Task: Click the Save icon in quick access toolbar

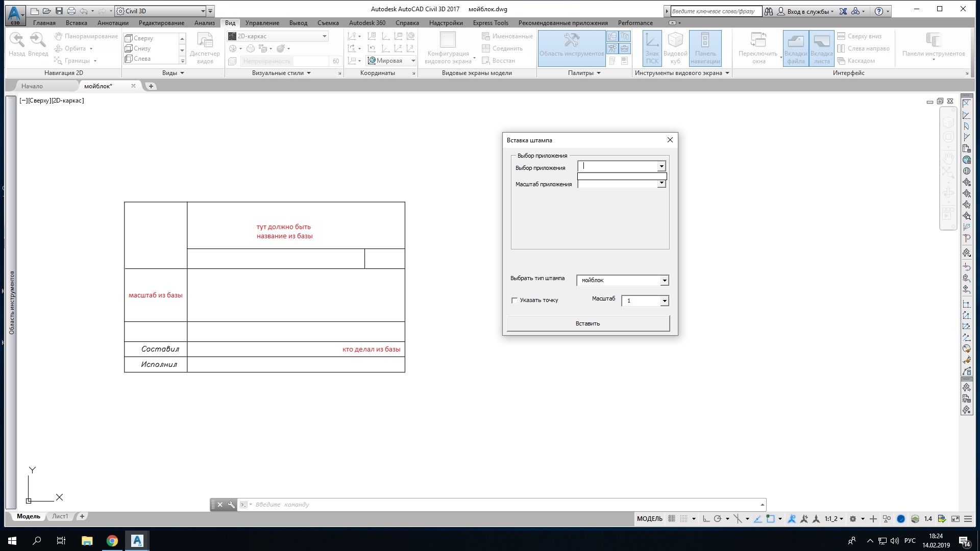Action: click(x=59, y=11)
